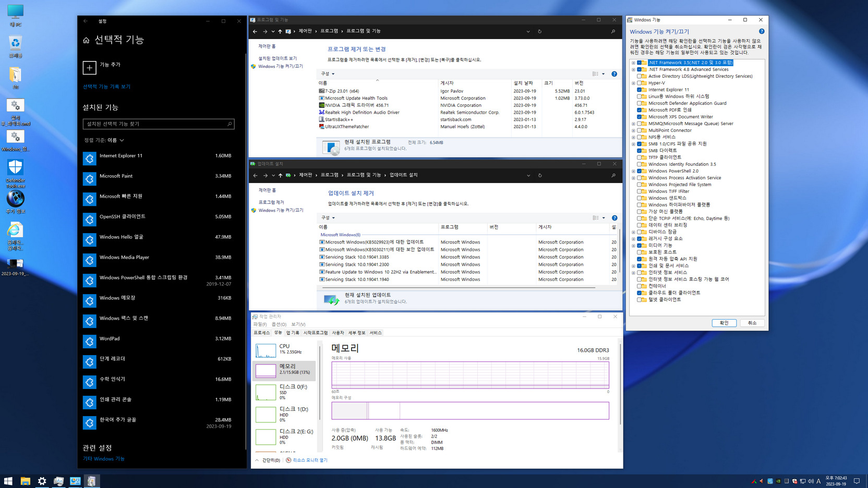
Task: Open the Organize dropdown in Installed Updates
Action: [x=328, y=218]
